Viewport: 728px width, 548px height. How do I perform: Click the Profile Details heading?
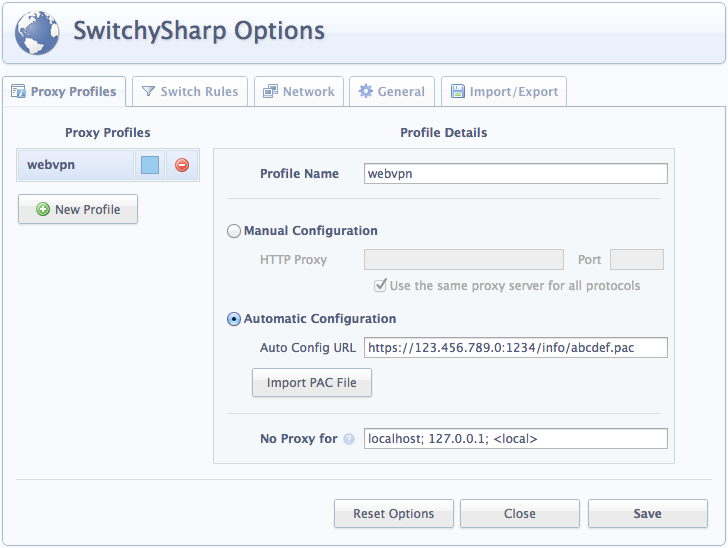point(443,133)
